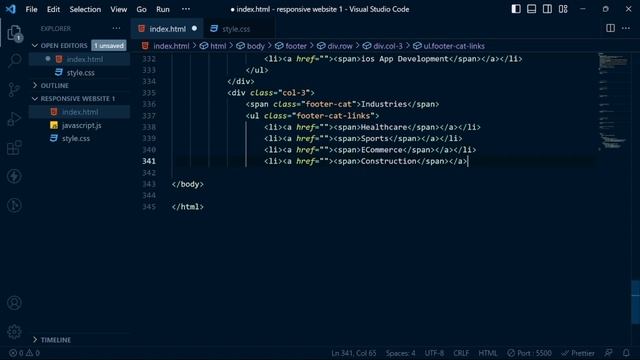
Task: Click the Port : 5500 live server button
Action: click(529, 353)
